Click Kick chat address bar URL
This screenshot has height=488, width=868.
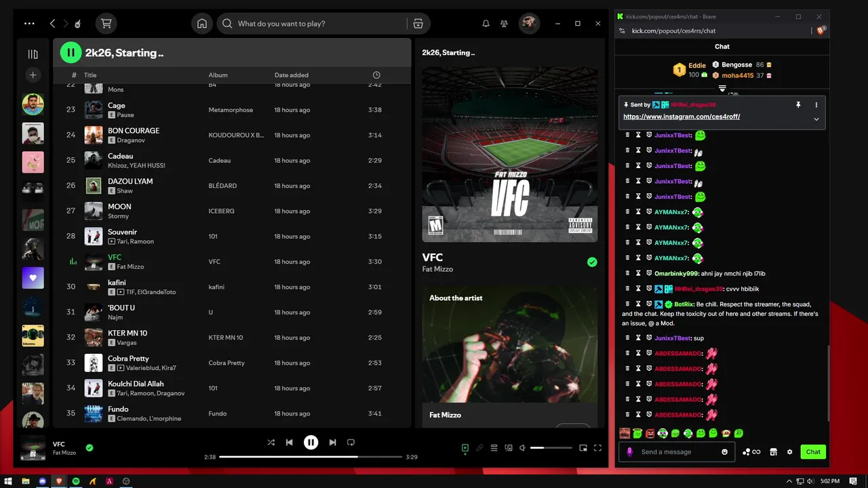pyautogui.click(x=673, y=30)
